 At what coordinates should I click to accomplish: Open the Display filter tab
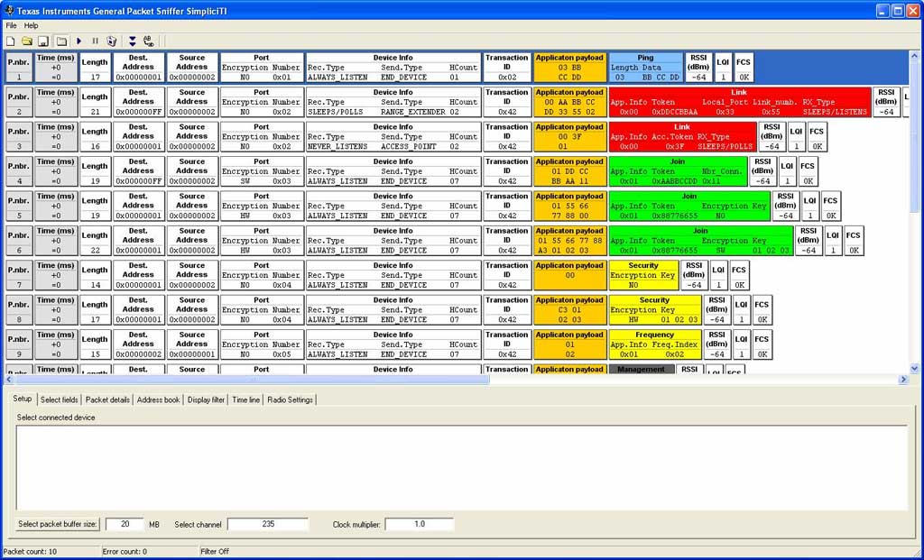[x=206, y=399]
